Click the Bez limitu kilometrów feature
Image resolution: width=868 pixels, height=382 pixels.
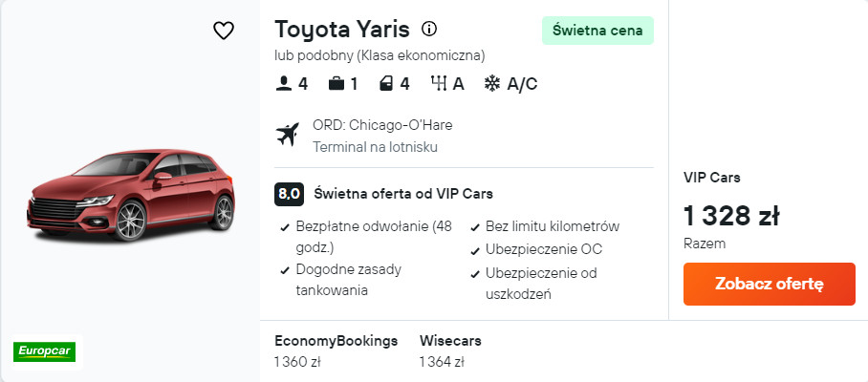click(553, 226)
